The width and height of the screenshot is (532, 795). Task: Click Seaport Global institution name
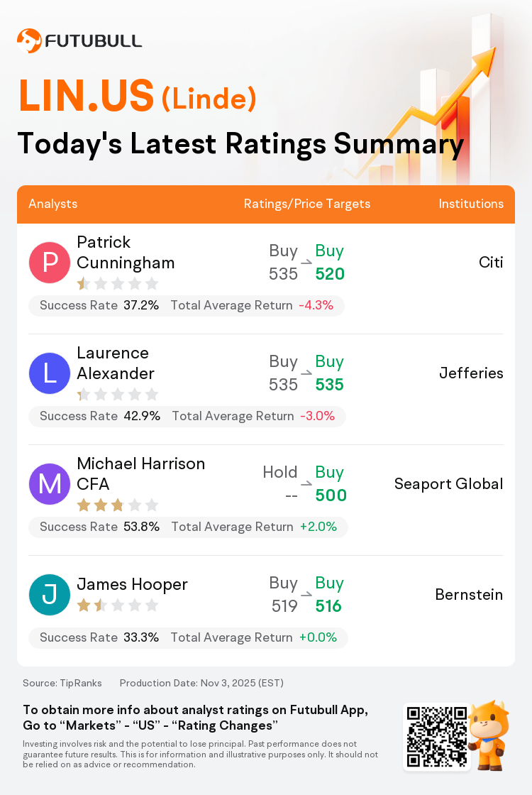448,484
